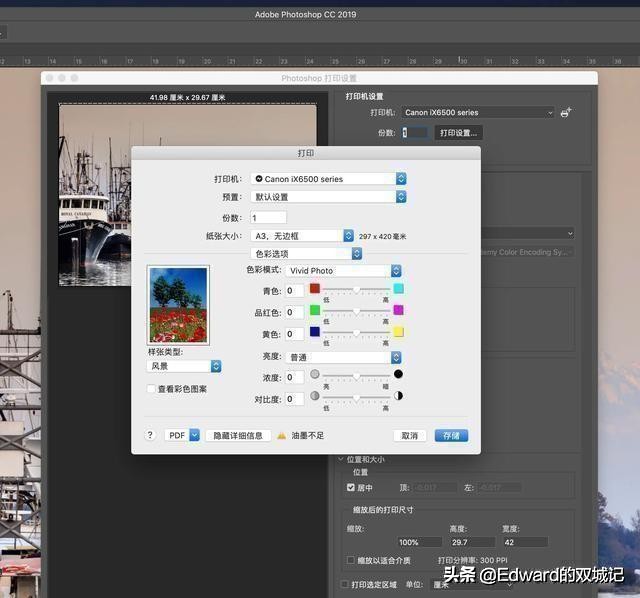The width and height of the screenshot is (640, 598).
Task: Click the dark blue yellow-low swatch
Action: pos(314,332)
